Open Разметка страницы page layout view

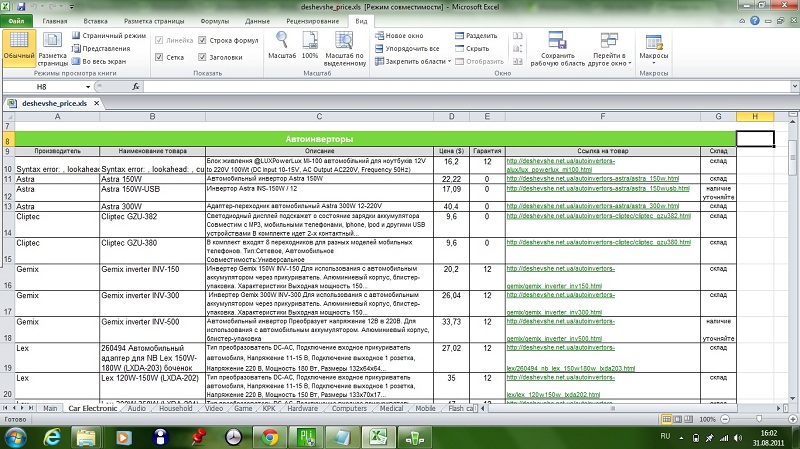pyautogui.click(x=53, y=48)
